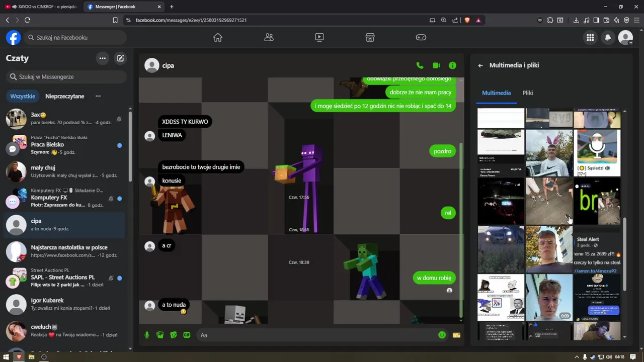The image size is (644, 362).
Task: Attach a photo with the image icon
Action: pyautogui.click(x=160, y=335)
